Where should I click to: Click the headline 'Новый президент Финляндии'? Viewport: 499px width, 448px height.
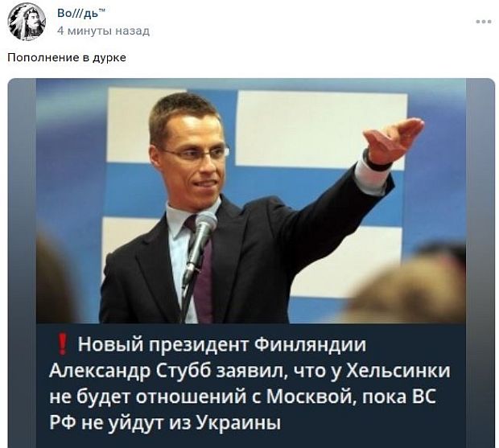pyautogui.click(x=222, y=345)
